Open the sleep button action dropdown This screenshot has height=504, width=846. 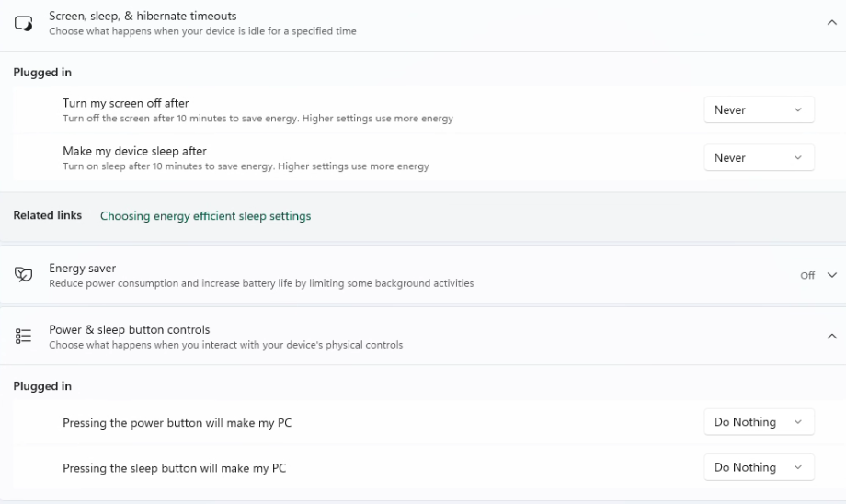pos(759,467)
